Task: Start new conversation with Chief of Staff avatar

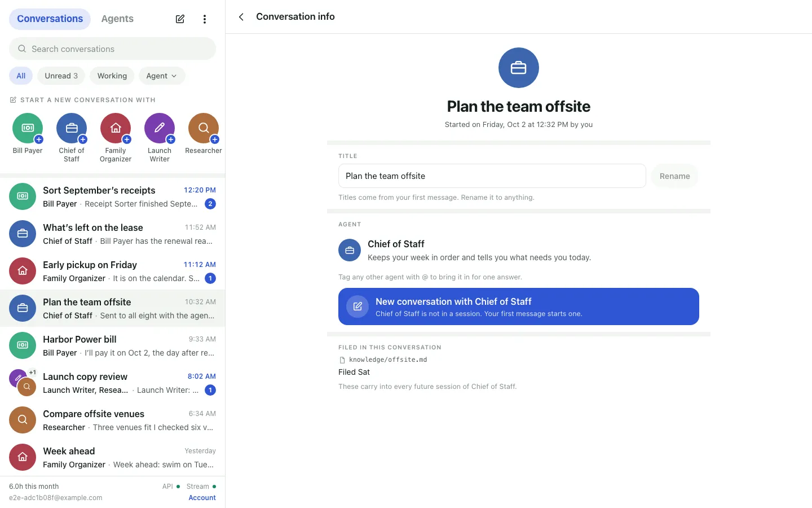Action: point(72,129)
